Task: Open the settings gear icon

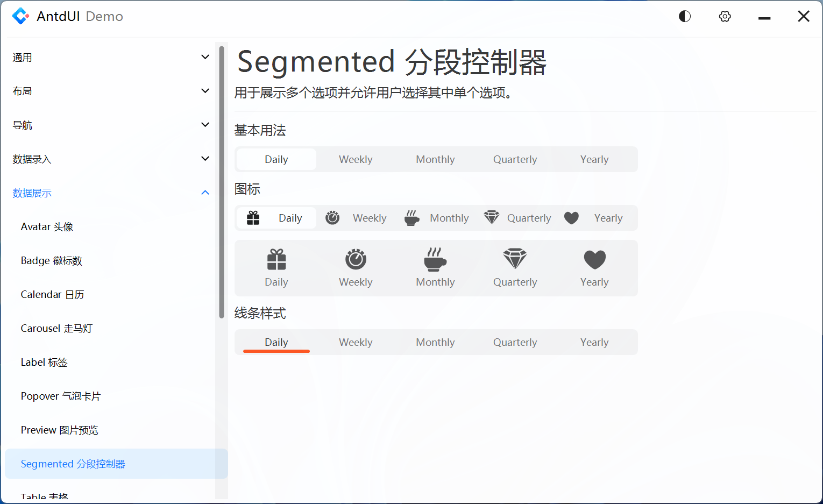Action: 725,16
